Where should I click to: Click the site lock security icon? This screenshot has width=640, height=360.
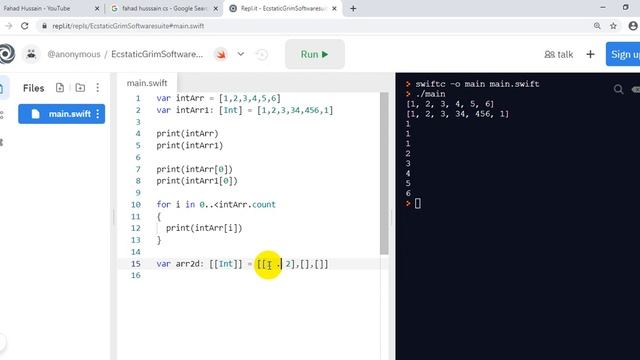point(44,26)
